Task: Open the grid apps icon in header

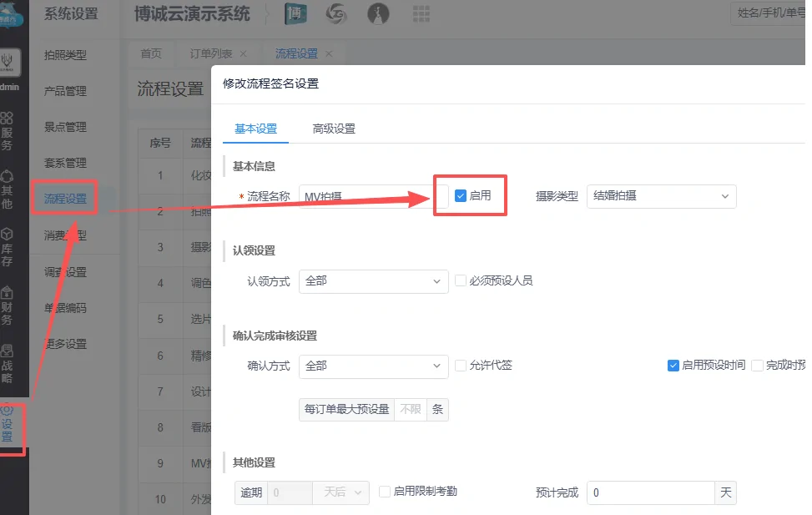Action: point(421,14)
